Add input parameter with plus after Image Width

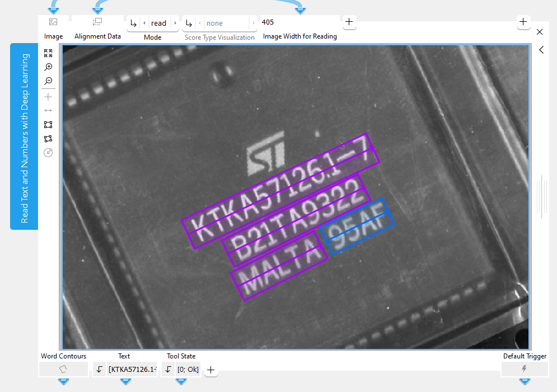349,22
